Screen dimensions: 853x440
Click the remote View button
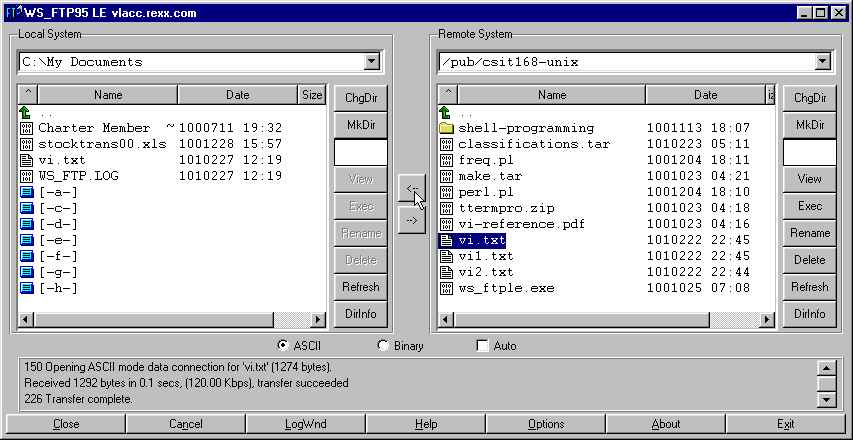(x=809, y=179)
